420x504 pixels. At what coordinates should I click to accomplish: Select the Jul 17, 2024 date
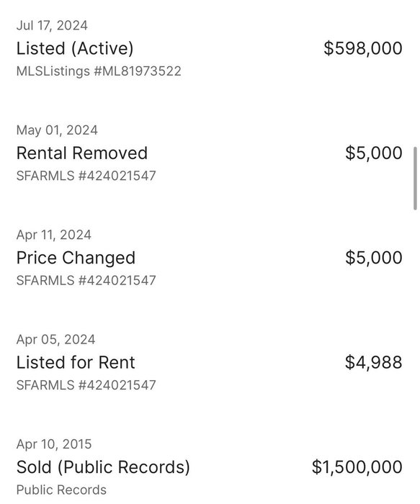pyautogui.click(x=52, y=26)
